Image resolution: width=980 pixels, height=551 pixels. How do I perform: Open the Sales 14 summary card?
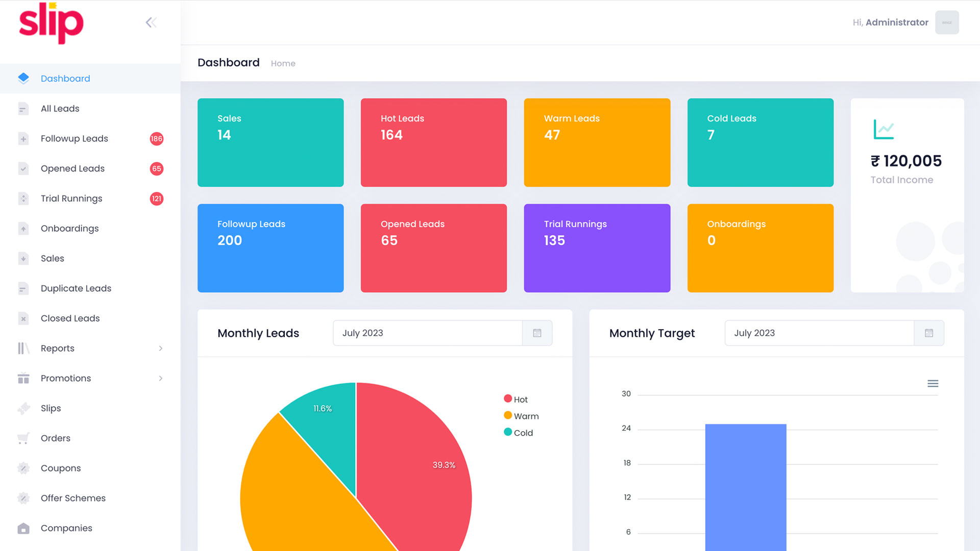(x=271, y=142)
